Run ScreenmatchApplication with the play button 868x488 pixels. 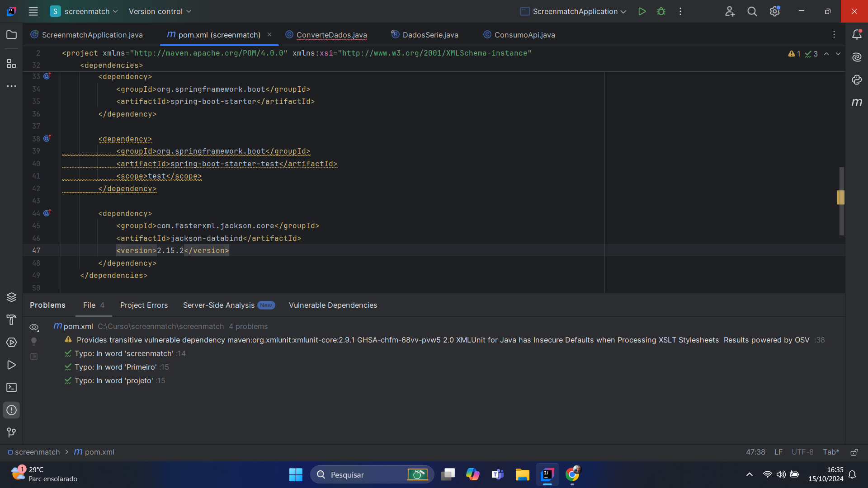coord(642,11)
